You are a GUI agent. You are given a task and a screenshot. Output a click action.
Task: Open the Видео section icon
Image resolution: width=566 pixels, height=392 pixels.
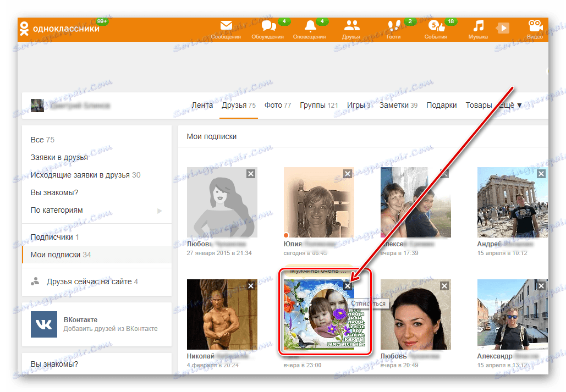534,26
